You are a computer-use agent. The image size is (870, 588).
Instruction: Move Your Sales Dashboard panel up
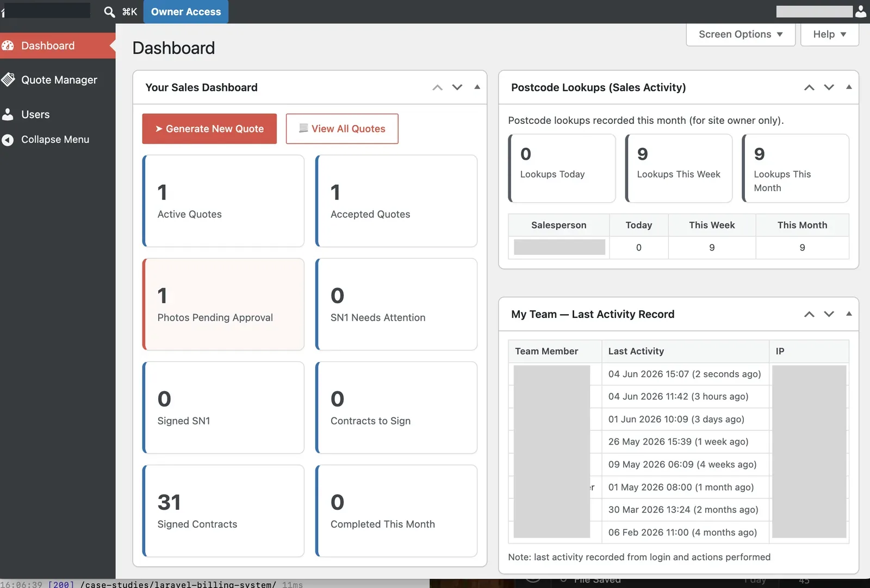tap(438, 87)
